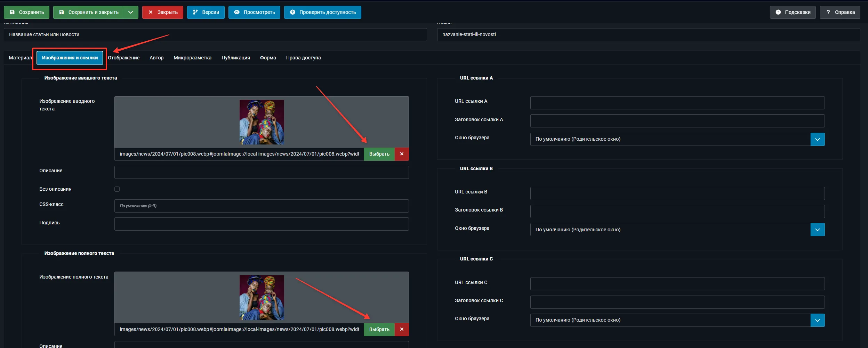The image size is (868, 348).
Task: Click the Save button with floppy icon
Action: [x=26, y=12]
